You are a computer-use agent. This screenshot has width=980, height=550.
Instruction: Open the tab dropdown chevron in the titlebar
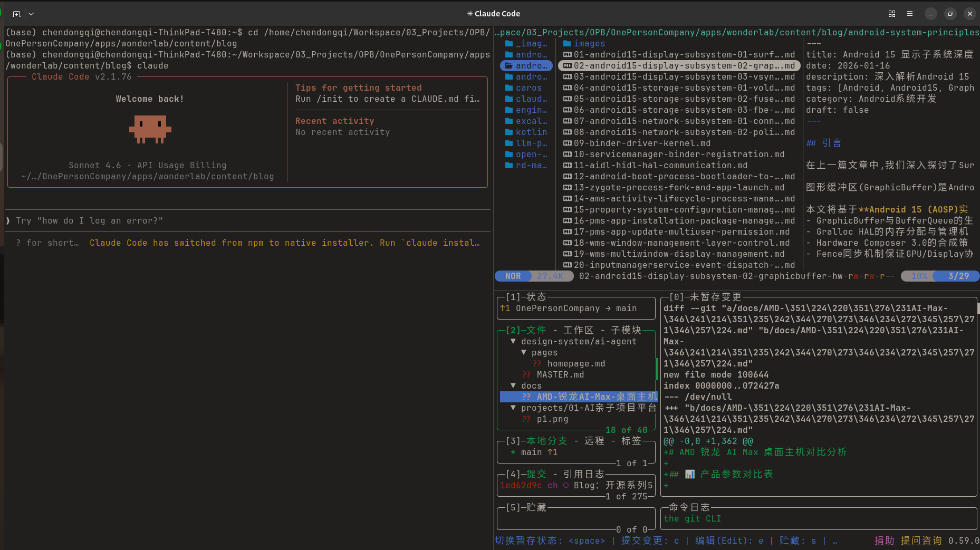[31, 14]
